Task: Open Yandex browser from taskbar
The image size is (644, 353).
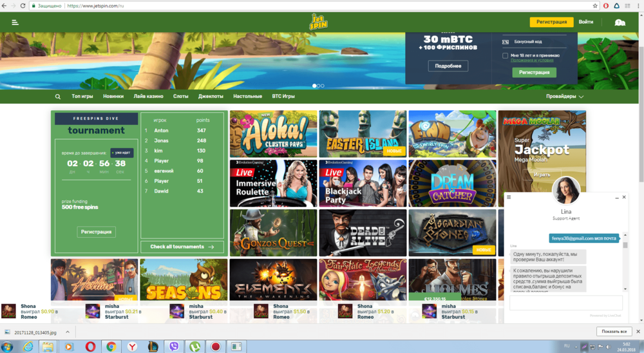Action: [132, 347]
